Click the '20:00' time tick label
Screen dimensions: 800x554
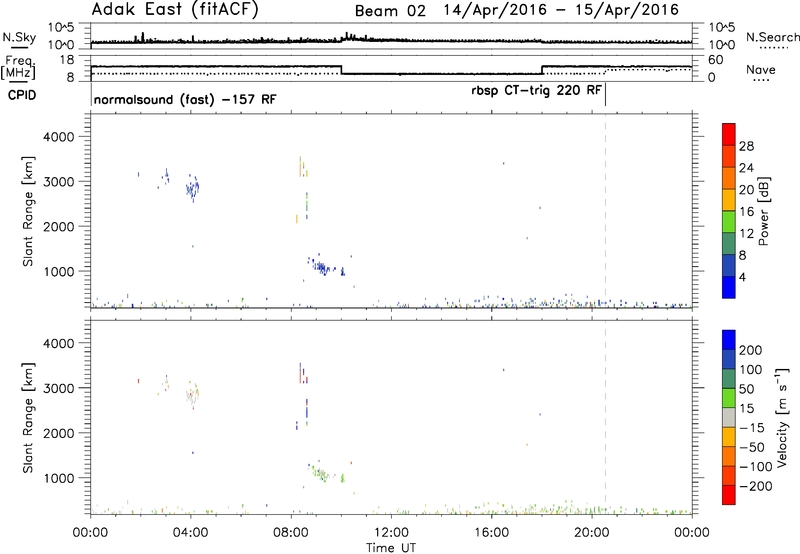(592, 533)
